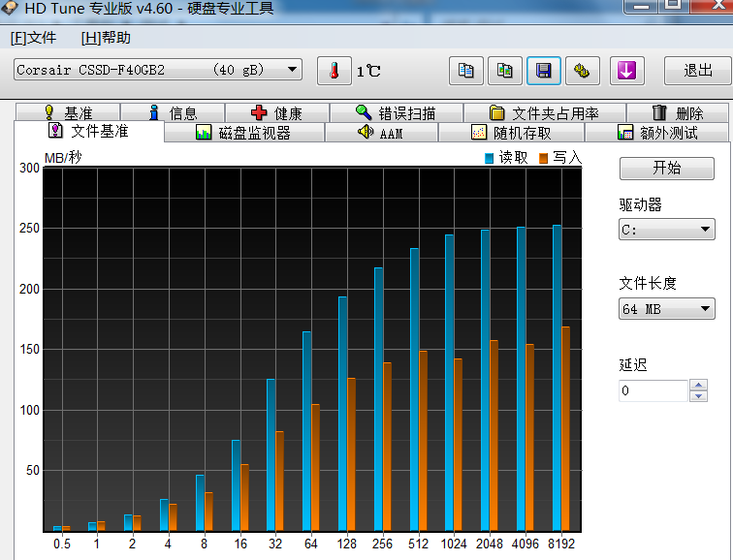Click the purple down-arrow minimize-to-tray icon

pos(627,71)
